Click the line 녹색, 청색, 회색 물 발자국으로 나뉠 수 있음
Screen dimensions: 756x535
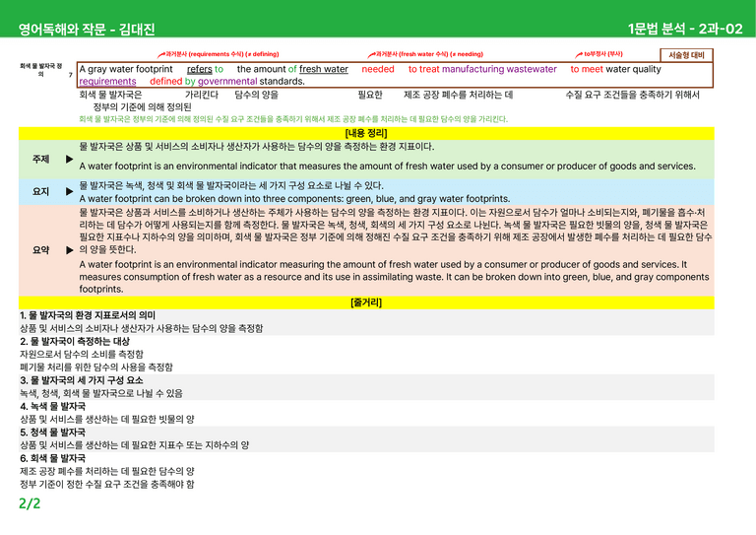pos(101,394)
